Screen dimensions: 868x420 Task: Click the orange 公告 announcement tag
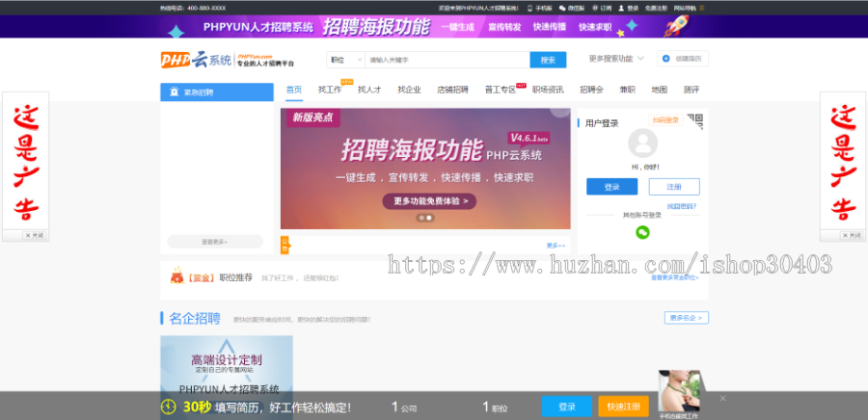point(285,245)
